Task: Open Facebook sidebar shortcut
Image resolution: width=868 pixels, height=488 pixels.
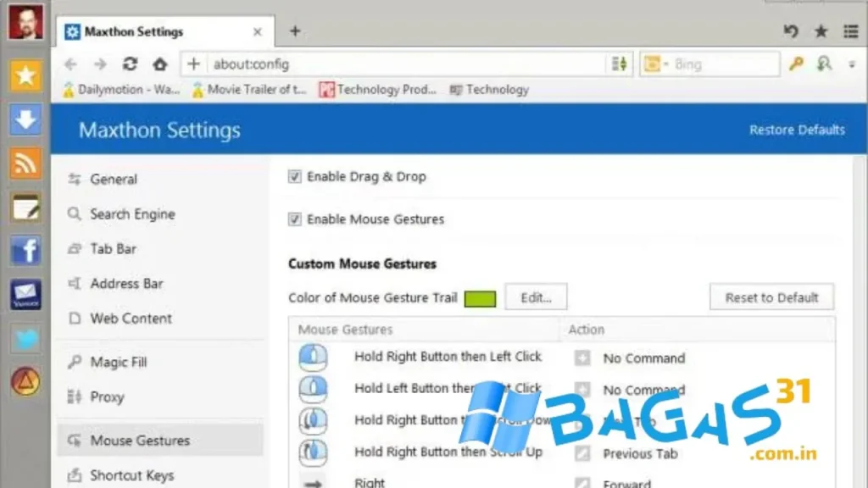Action: coord(25,251)
